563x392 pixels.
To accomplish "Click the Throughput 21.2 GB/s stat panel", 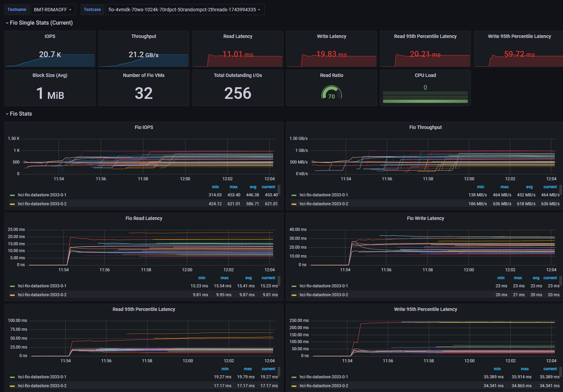I will pos(144,49).
